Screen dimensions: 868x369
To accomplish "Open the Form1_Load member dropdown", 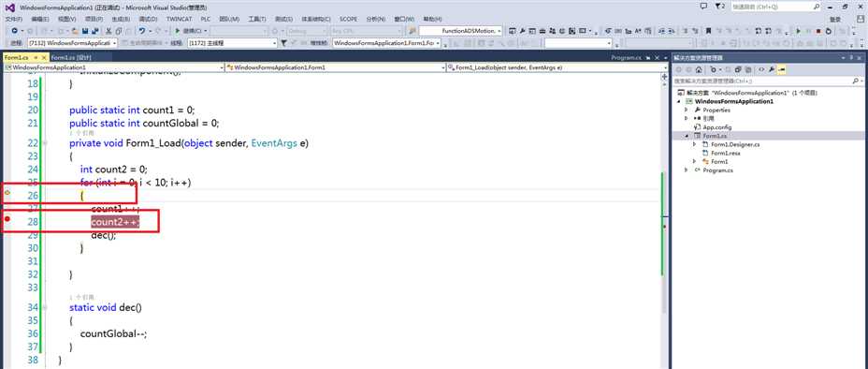I will 557,67.
